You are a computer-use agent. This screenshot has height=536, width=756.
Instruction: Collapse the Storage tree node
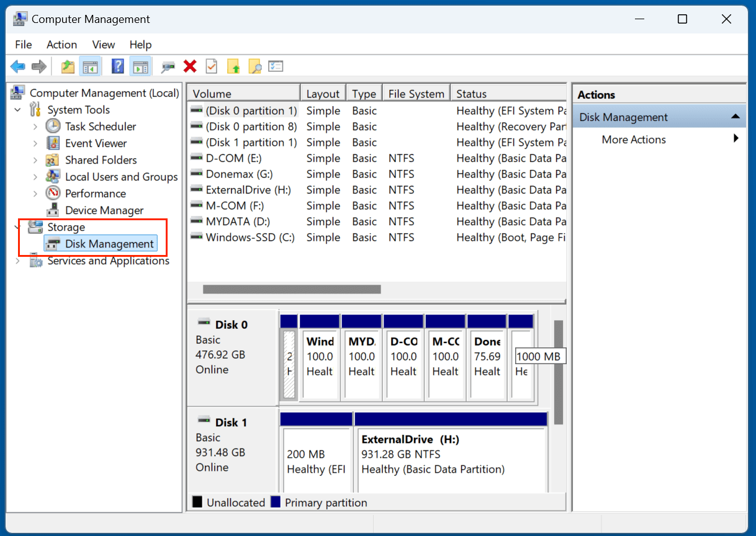pyautogui.click(x=17, y=226)
